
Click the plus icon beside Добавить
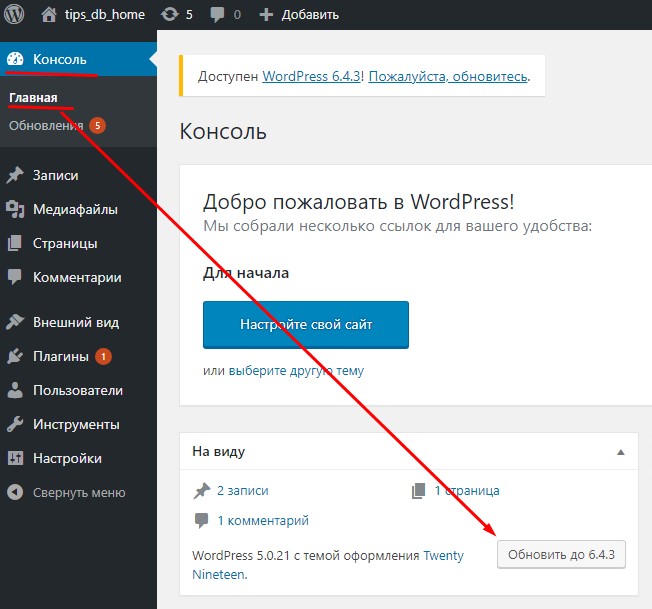(x=265, y=15)
